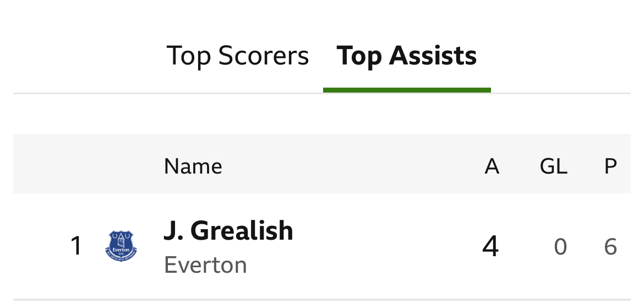Click the GL goals column header
The height and width of the screenshot is (308, 644).
[x=553, y=166]
